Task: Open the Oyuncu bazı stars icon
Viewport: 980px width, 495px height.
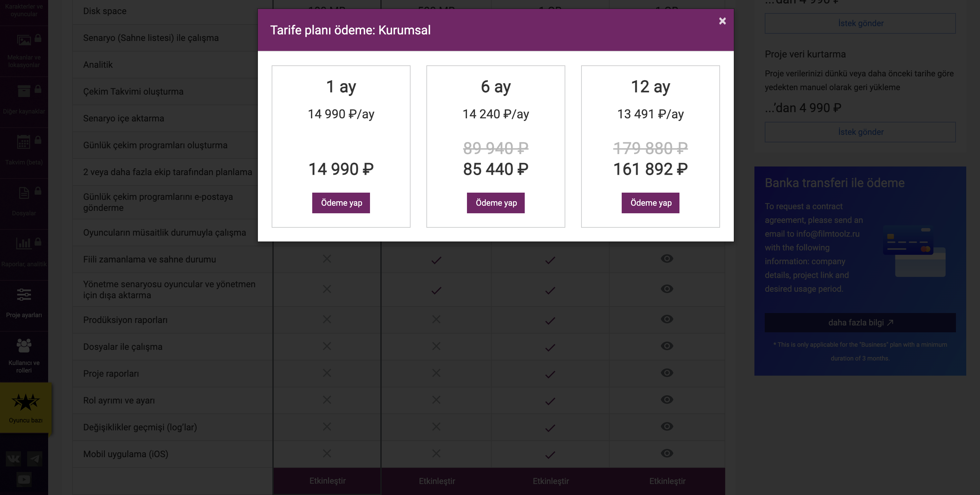Action: pos(25,402)
